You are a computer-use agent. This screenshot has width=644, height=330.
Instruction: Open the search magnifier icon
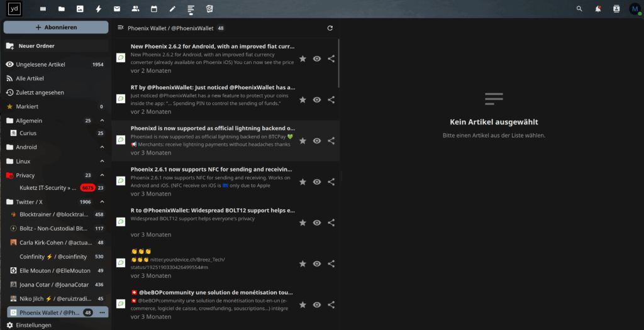click(x=579, y=9)
